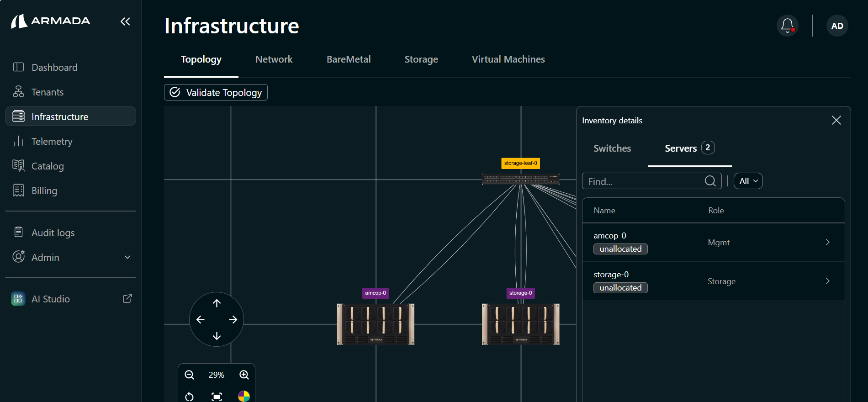Switch to the Topology tab
Image resolution: width=868 pixels, height=402 pixels.
tap(201, 59)
